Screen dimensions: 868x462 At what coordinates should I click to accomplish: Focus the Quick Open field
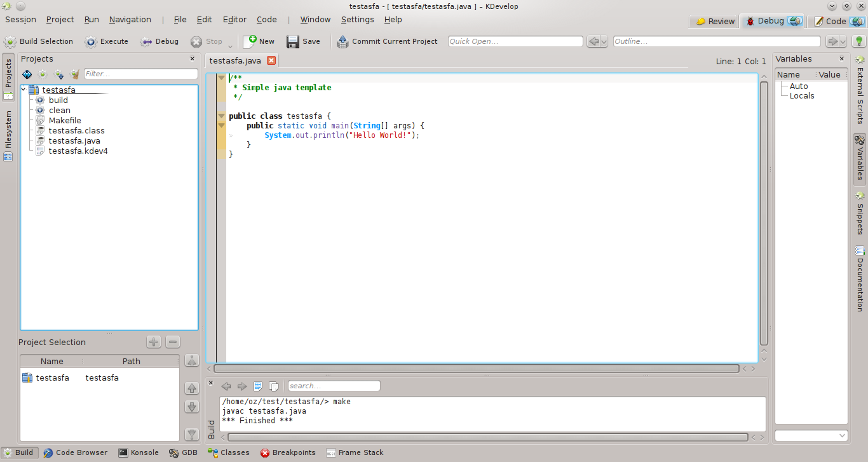pos(515,41)
